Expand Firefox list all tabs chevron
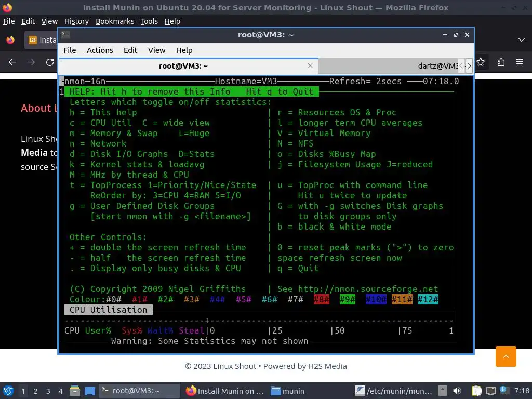The image size is (532, 399). click(x=522, y=40)
